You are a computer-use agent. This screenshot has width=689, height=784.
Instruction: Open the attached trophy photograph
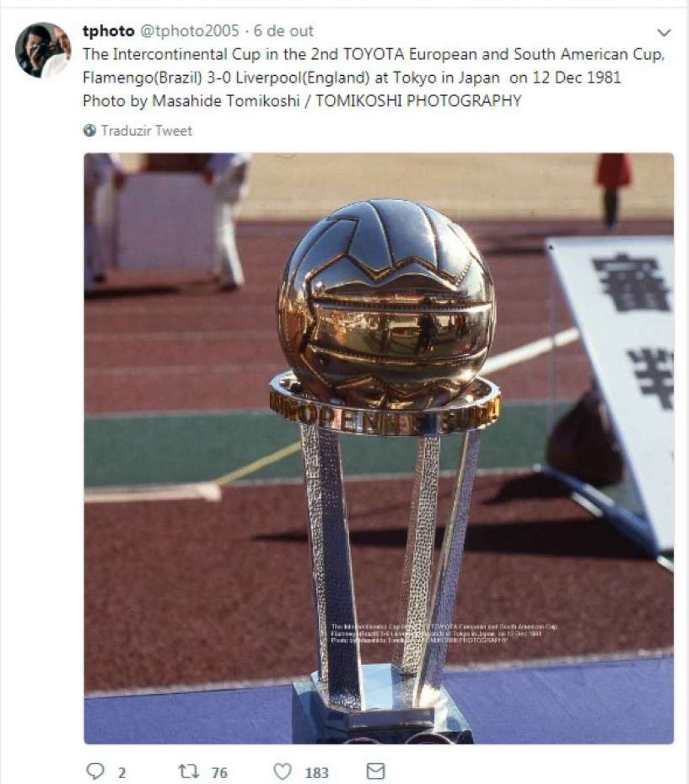pyautogui.click(x=378, y=448)
